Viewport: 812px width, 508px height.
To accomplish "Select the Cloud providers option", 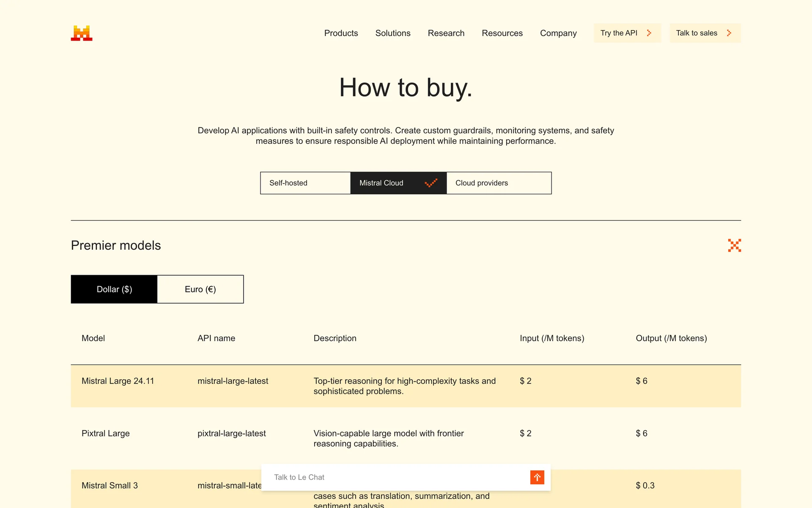I will coord(499,183).
